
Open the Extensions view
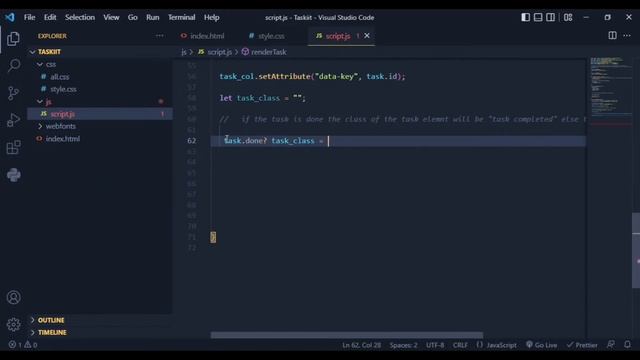[x=13, y=147]
